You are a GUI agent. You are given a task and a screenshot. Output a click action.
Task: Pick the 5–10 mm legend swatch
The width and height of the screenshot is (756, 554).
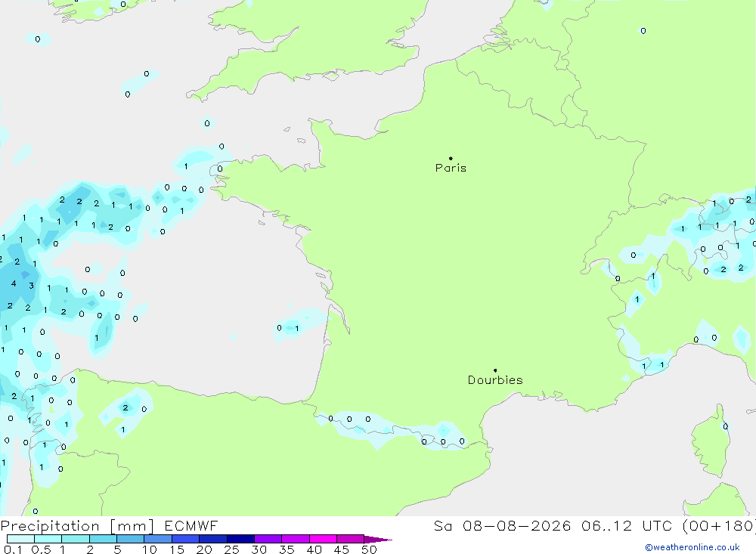coord(131,539)
